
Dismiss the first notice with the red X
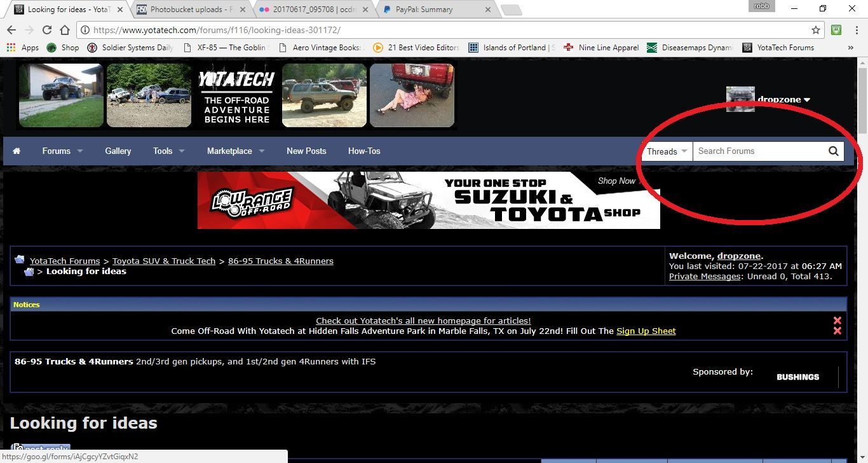pos(837,321)
